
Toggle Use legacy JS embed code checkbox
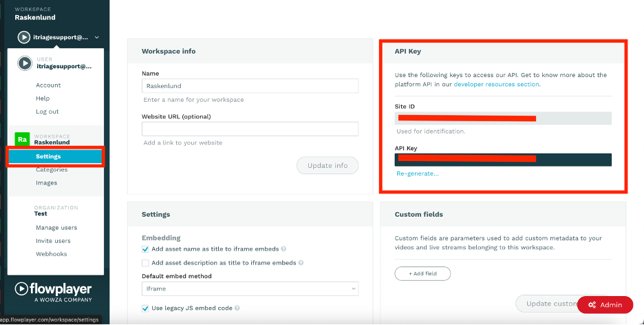[145, 308]
